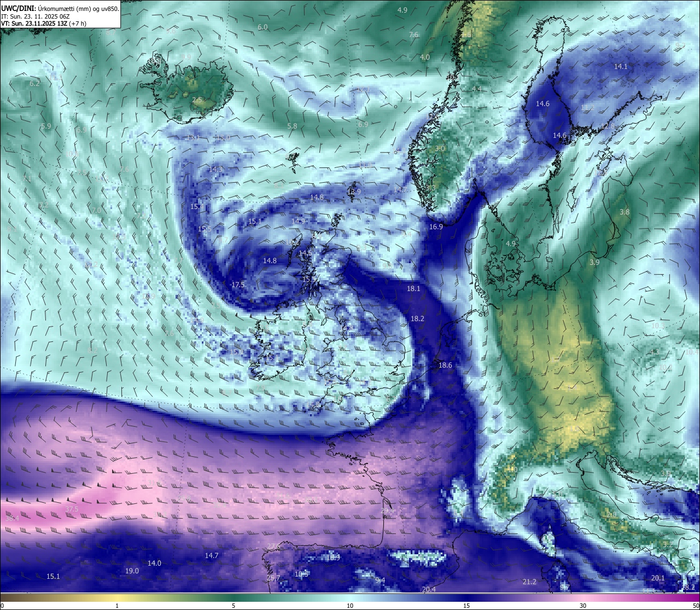Click the 20.4 value at the bottom edge
The height and width of the screenshot is (610, 700).
[429, 589]
